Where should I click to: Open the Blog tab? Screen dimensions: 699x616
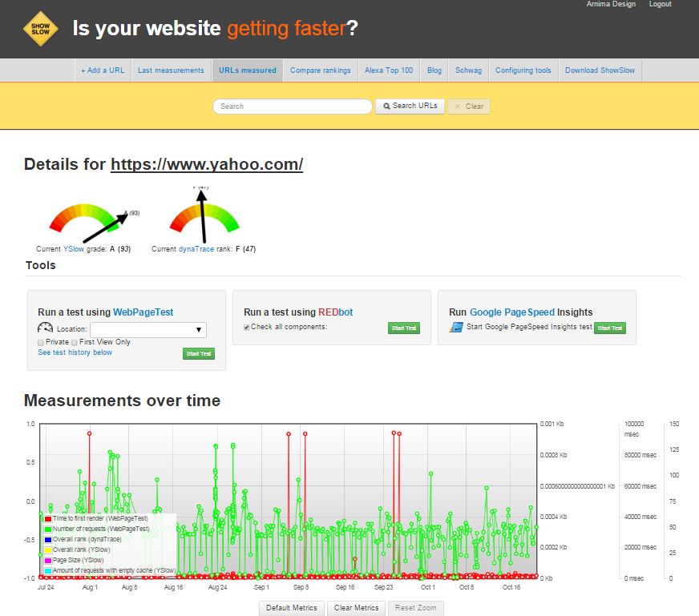tap(434, 70)
